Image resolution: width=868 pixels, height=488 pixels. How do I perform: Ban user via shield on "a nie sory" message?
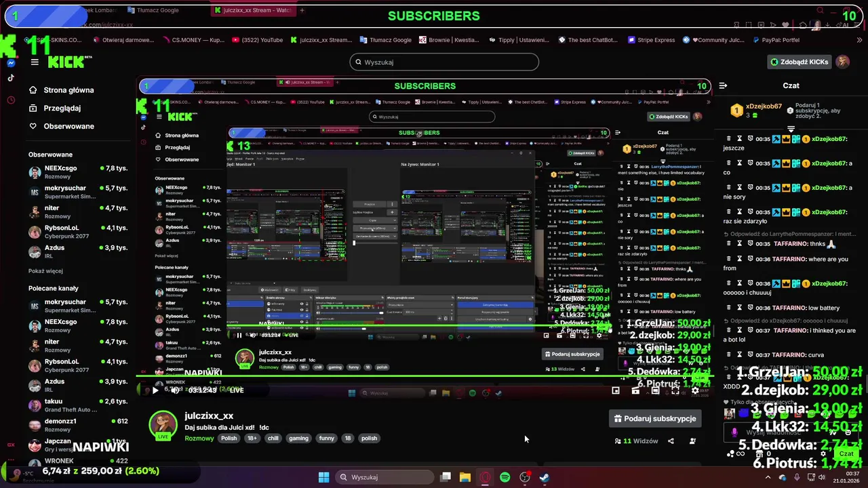coord(751,188)
